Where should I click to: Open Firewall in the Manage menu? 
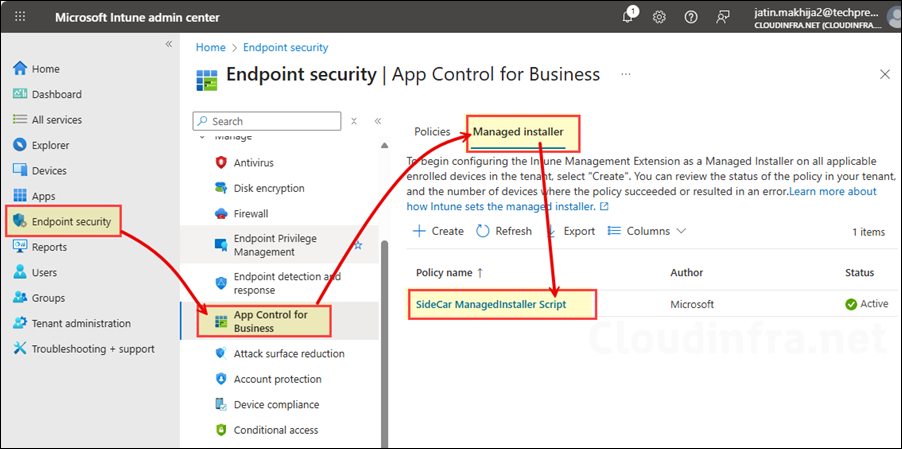coord(250,213)
